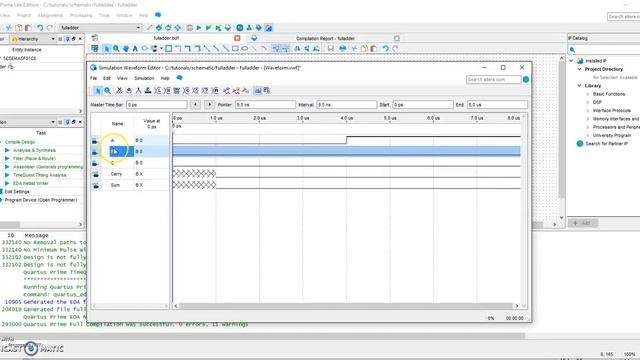Click Program Device (Open Programmer) task
640x360 pixels.
[41, 200]
